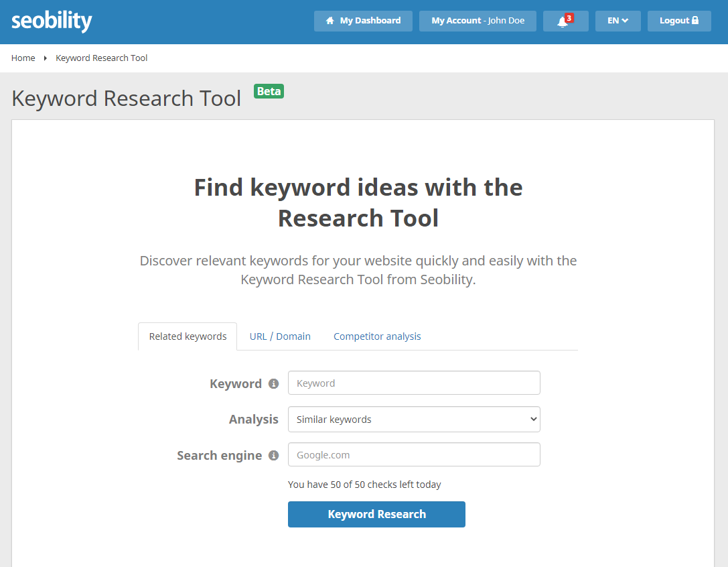The width and height of the screenshot is (728, 567).
Task: Open the Competitor analysis tab
Action: point(377,336)
